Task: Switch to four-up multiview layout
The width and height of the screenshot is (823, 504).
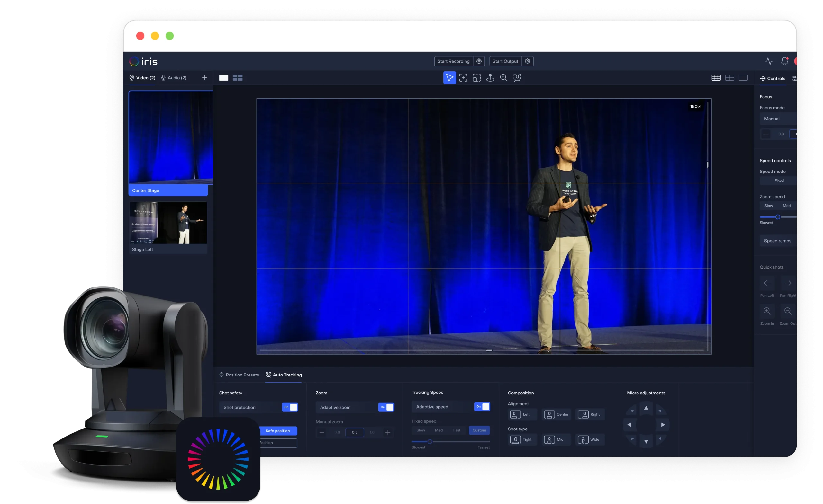Action: 238,78
